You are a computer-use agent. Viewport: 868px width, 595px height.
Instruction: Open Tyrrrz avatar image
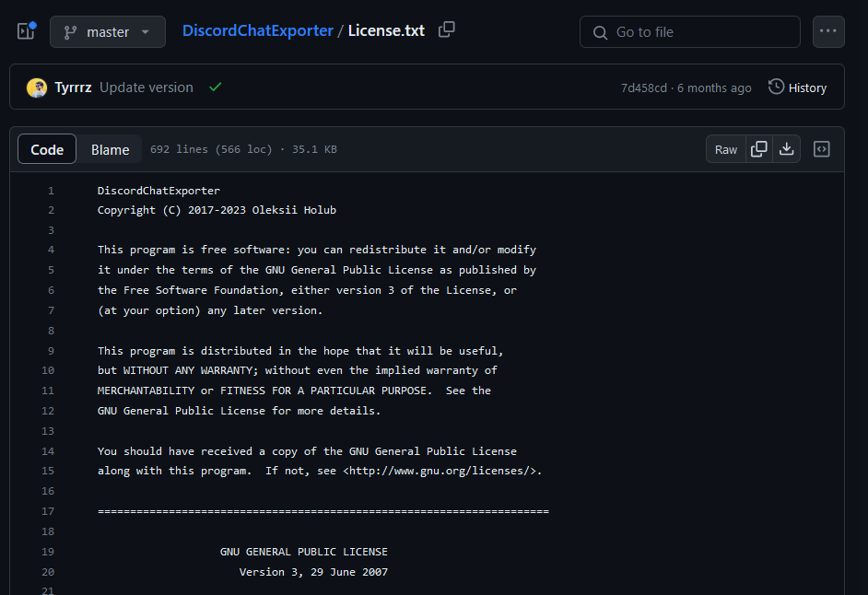(37, 87)
